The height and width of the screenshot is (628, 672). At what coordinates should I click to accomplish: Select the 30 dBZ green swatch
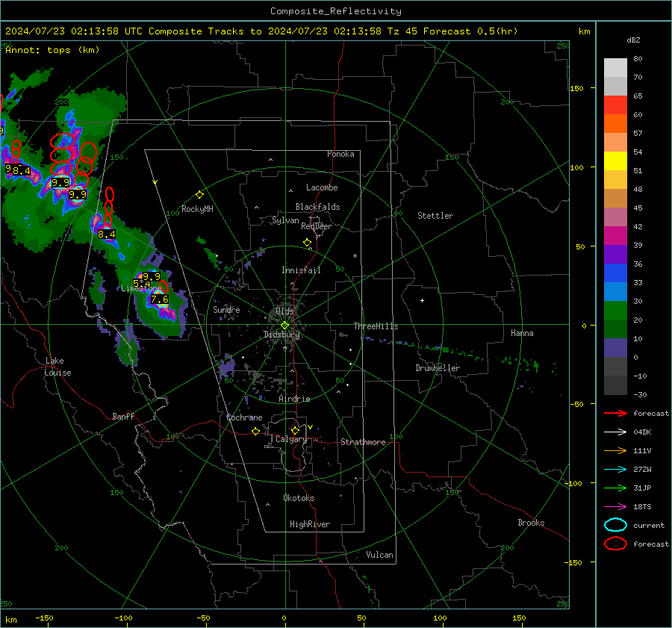pyautogui.click(x=615, y=310)
